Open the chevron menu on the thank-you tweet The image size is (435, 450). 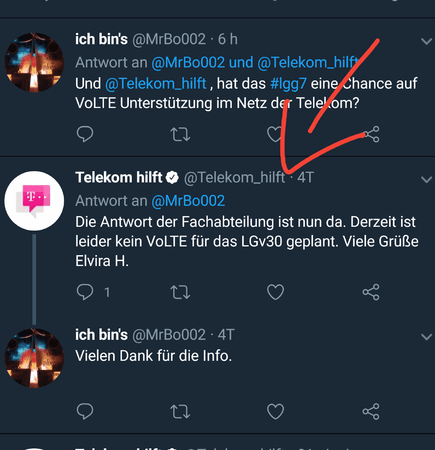click(x=426, y=337)
